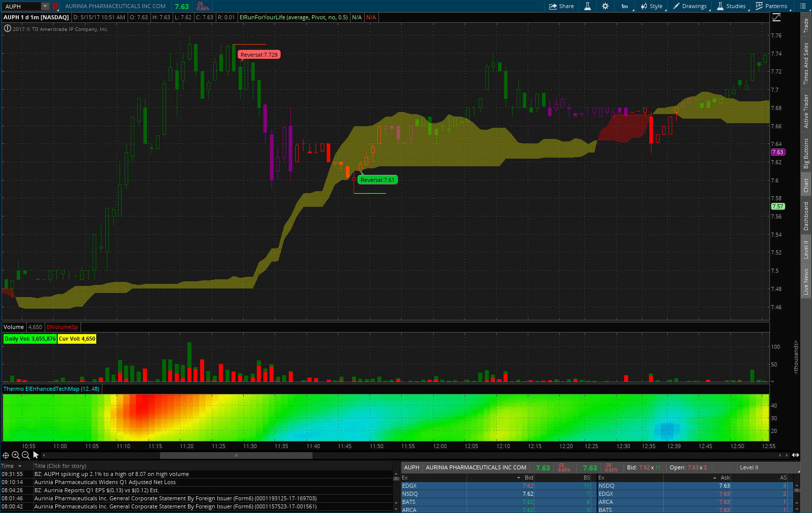Open the Times And Sales side tab
Image resolution: width=812 pixels, height=513 pixels.
(x=806, y=63)
